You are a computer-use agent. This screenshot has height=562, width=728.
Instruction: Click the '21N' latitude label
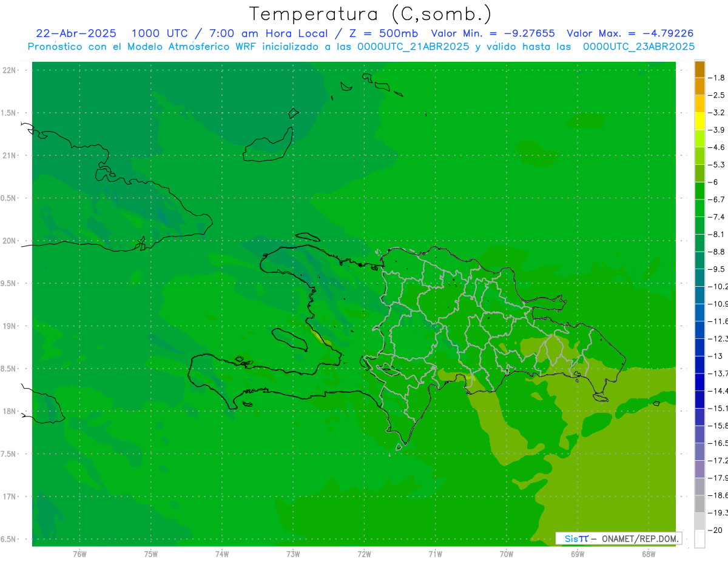tap(10, 155)
